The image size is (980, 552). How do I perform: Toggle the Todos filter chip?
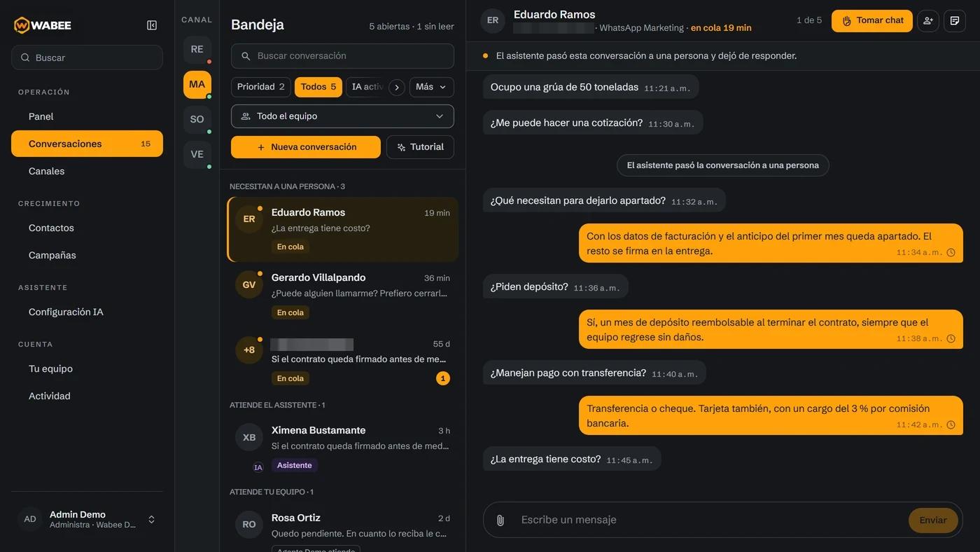pyautogui.click(x=318, y=87)
